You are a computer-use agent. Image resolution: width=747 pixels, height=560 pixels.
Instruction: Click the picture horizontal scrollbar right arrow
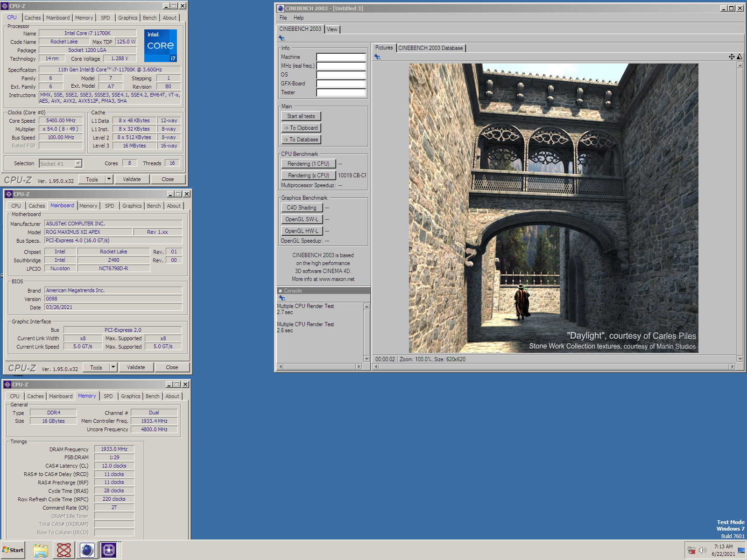pos(732,367)
